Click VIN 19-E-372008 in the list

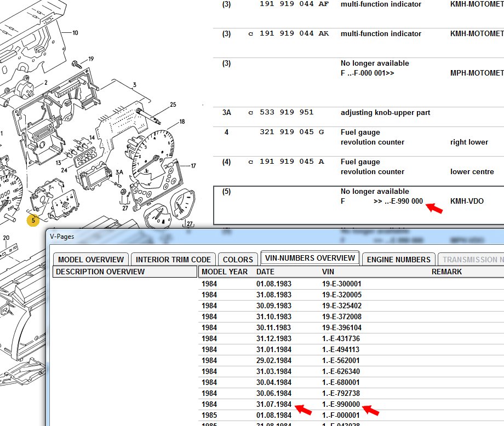click(342, 317)
